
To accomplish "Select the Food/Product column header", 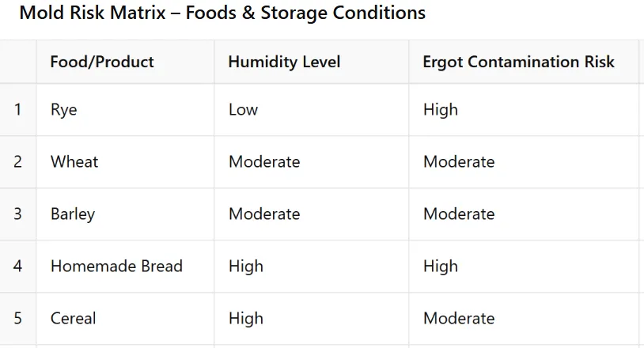I will 102,62.
